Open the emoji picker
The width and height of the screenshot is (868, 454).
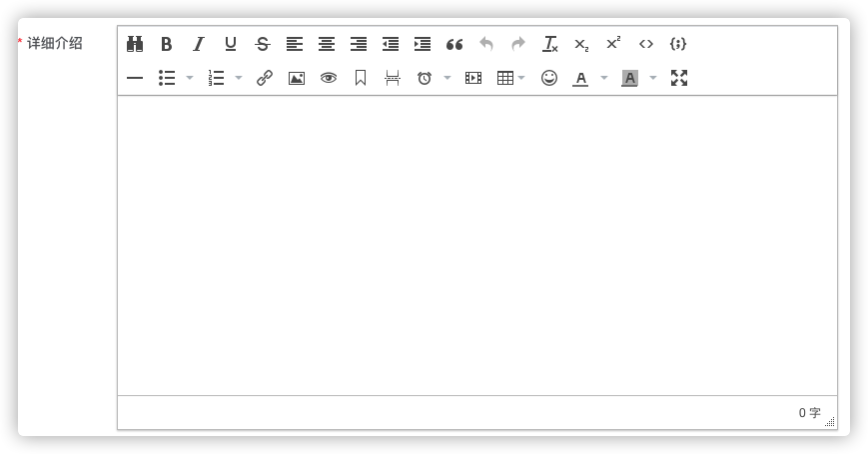click(x=549, y=78)
